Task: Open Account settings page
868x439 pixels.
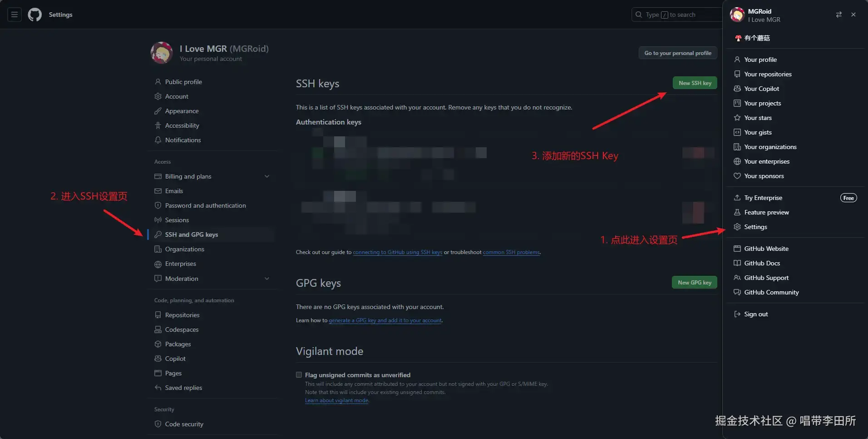Action: click(x=177, y=96)
